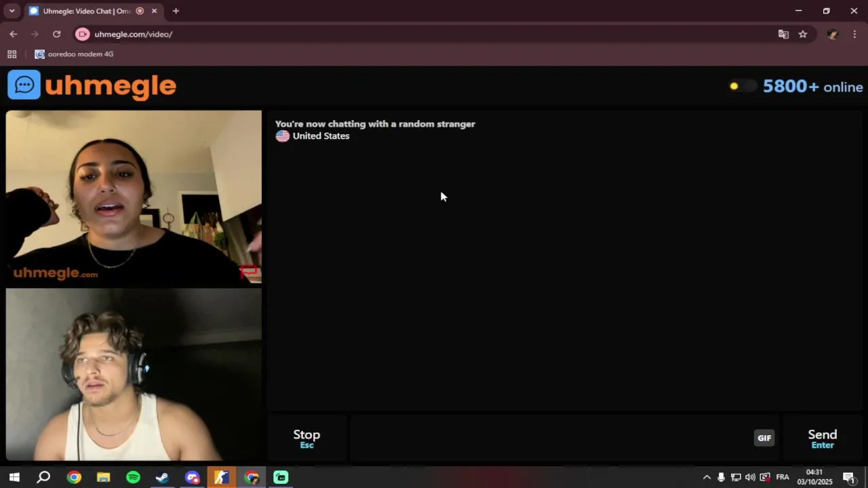Open the Chrome three-dot menu

click(854, 34)
